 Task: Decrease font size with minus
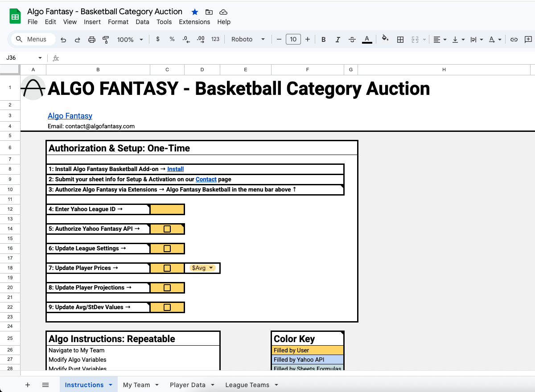tap(279, 39)
